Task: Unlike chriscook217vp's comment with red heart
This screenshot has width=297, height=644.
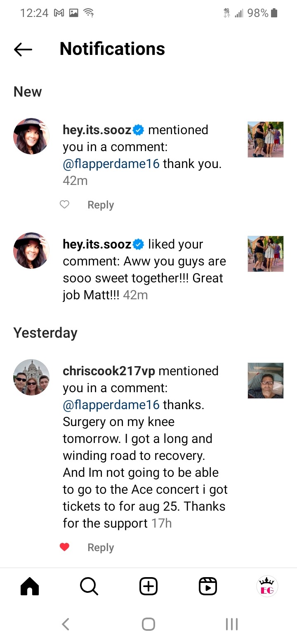Action: 65,547
